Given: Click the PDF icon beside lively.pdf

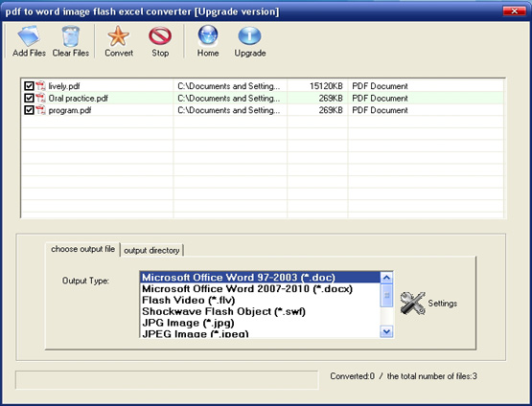Looking at the screenshot, I should (x=40, y=86).
